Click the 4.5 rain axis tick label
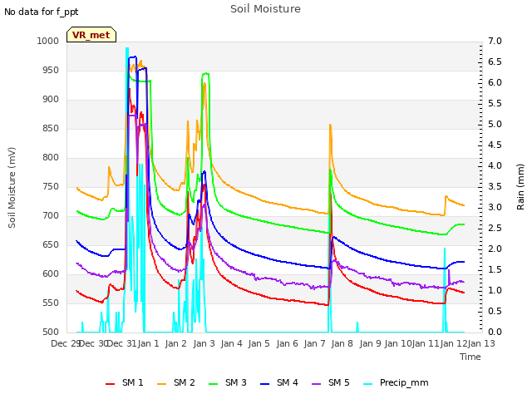 point(495,145)
